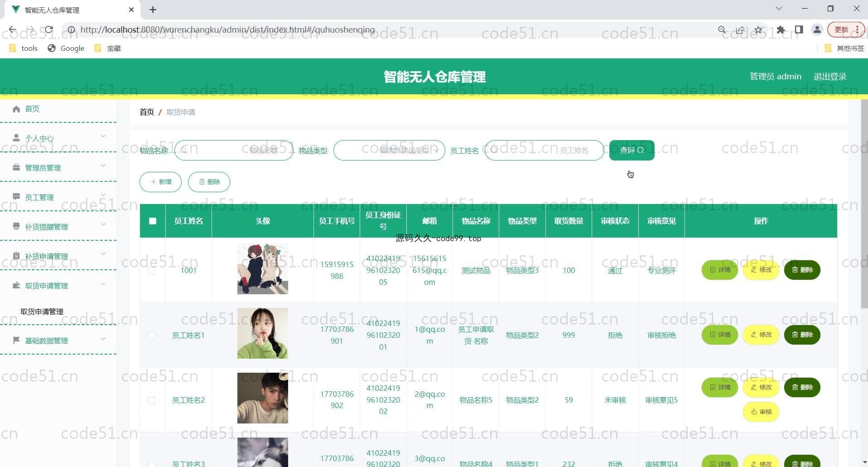868x467 pixels.
Task: Expand the 补货提醒管理 menu chevron
Action: tap(103, 224)
